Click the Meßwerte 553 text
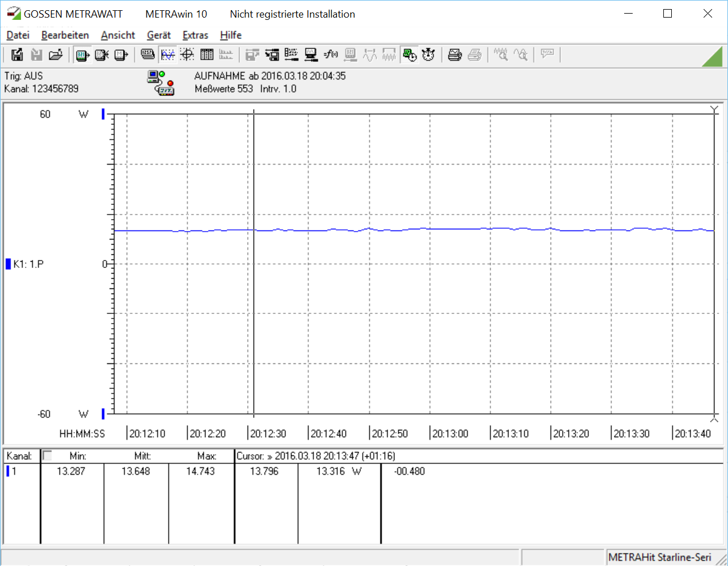Viewport: 728px width, 566px height. tap(224, 89)
